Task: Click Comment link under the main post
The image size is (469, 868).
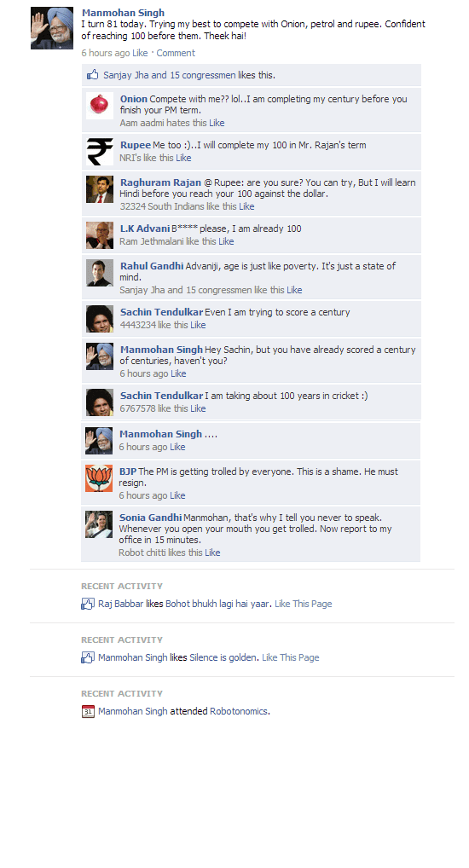Action: (x=176, y=53)
